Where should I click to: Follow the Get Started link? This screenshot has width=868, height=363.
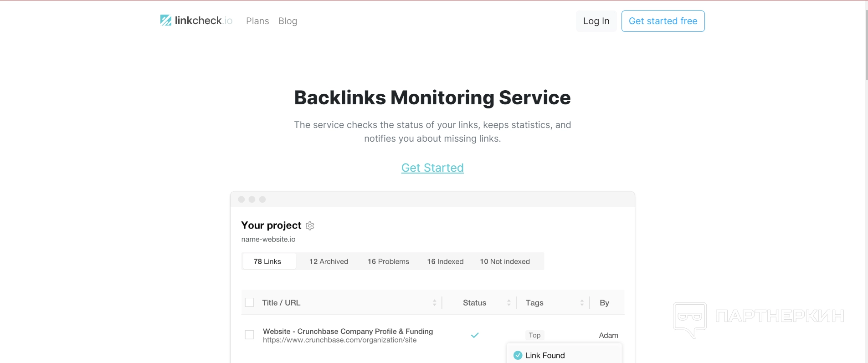[x=432, y=168]
